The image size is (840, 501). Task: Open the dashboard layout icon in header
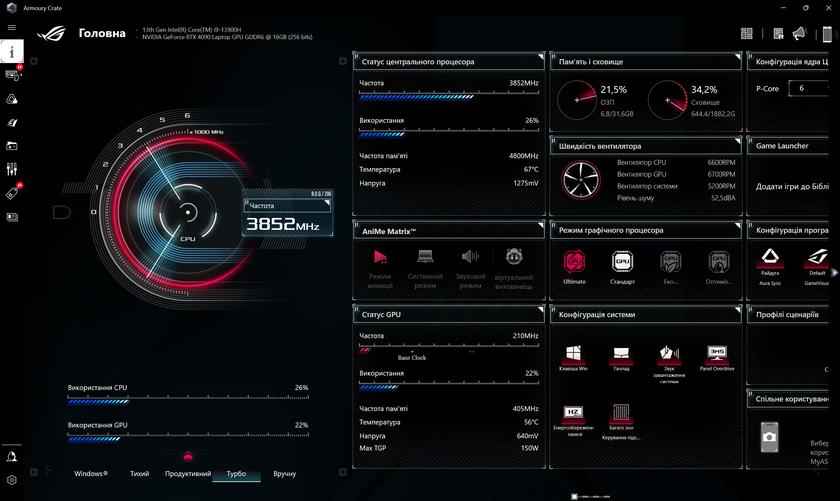(x=746, y=33)
